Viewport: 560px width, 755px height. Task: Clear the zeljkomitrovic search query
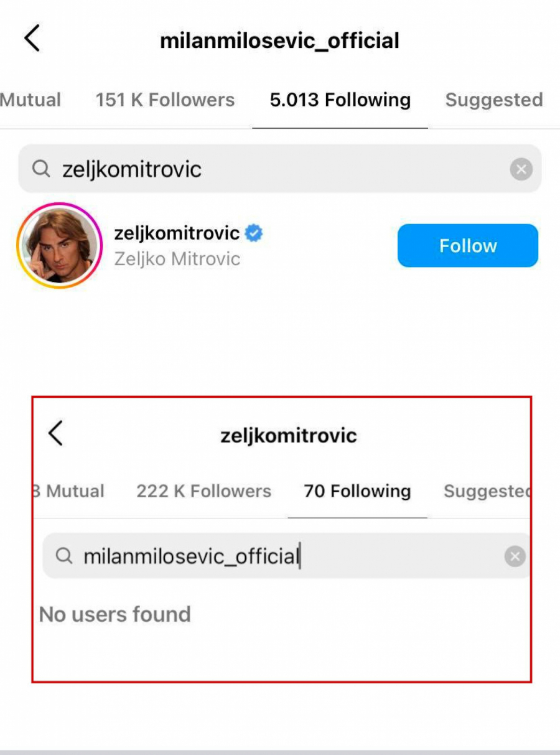[x=521, y=169]
